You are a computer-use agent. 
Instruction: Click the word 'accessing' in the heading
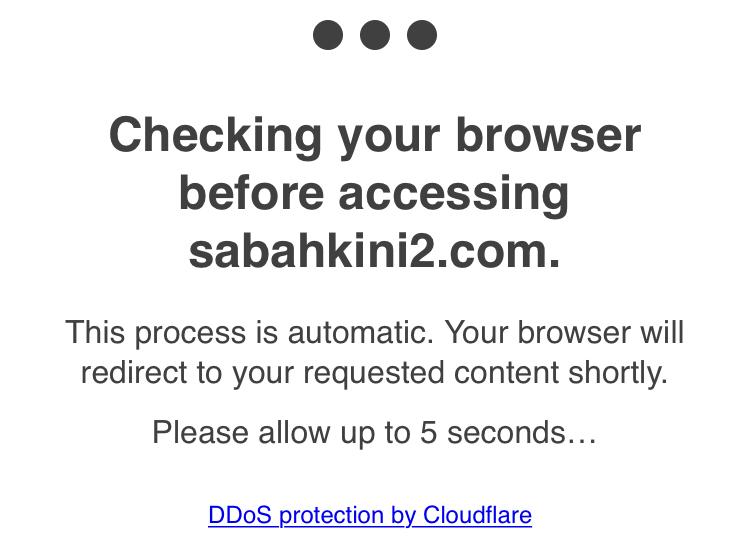(x=455, y=193)
